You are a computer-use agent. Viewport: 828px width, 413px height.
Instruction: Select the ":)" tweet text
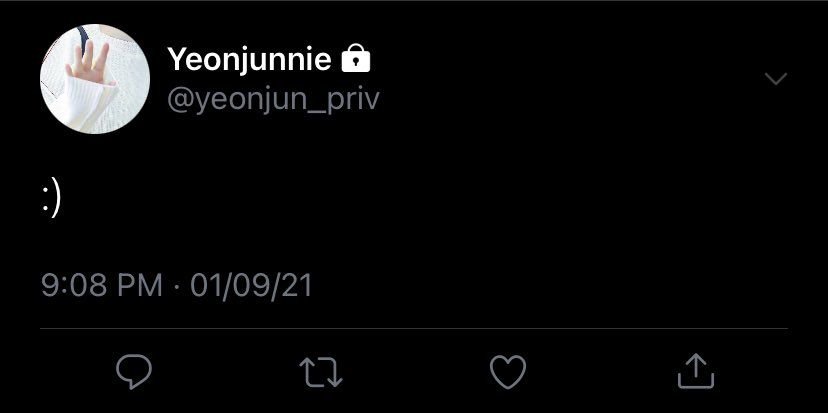coord(52,197)
